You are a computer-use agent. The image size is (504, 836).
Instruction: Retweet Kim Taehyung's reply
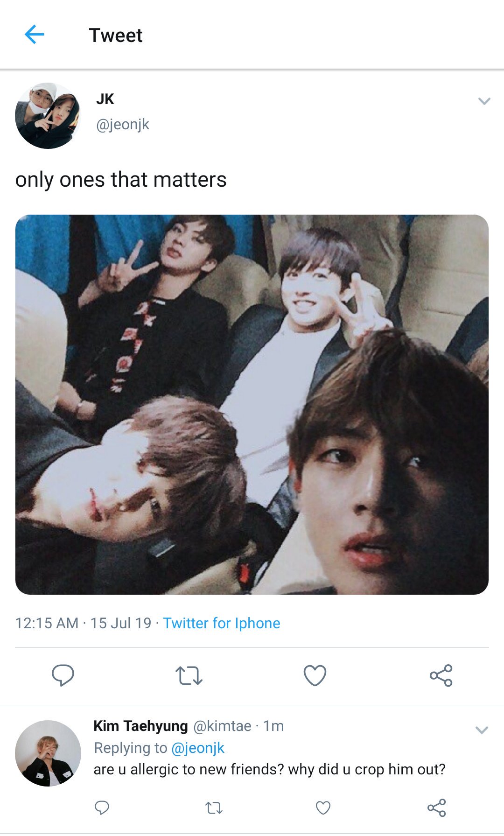tap(214, 808)
